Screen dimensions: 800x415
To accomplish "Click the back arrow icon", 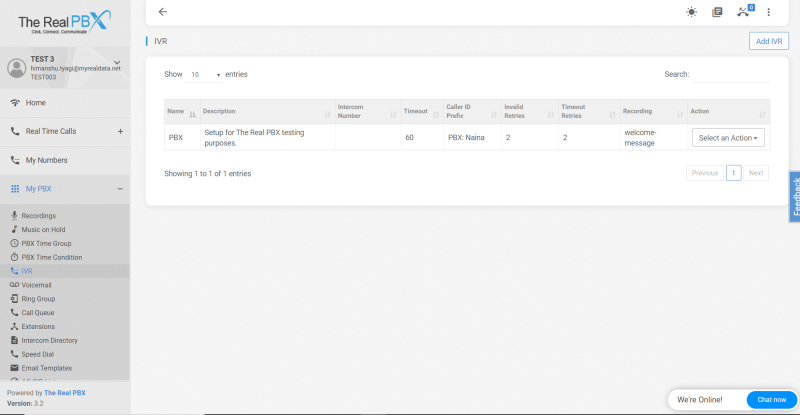I will coord(163,12).
